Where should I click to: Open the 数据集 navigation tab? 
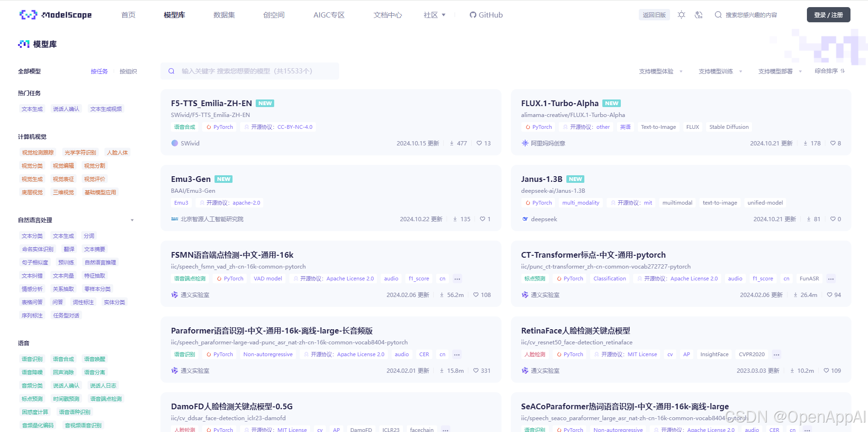(x=224, y=15)
